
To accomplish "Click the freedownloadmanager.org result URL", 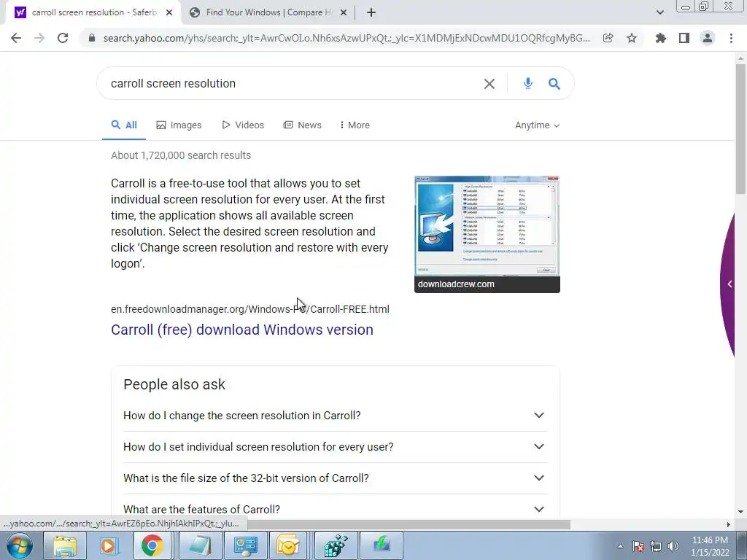I will 250,309.
